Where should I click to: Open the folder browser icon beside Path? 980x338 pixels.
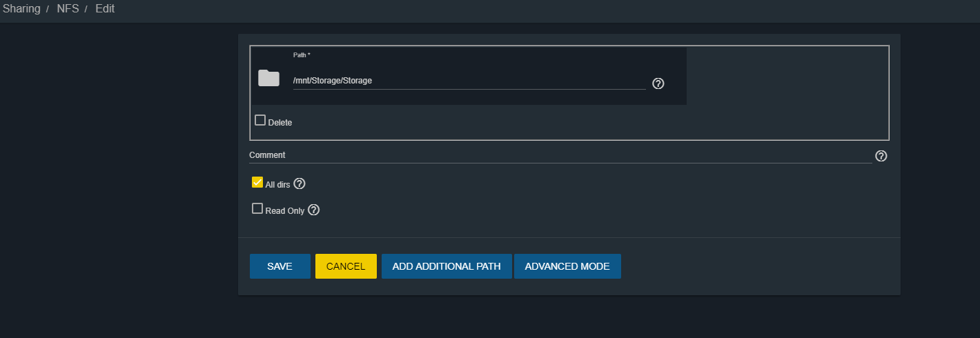(268, 78)
